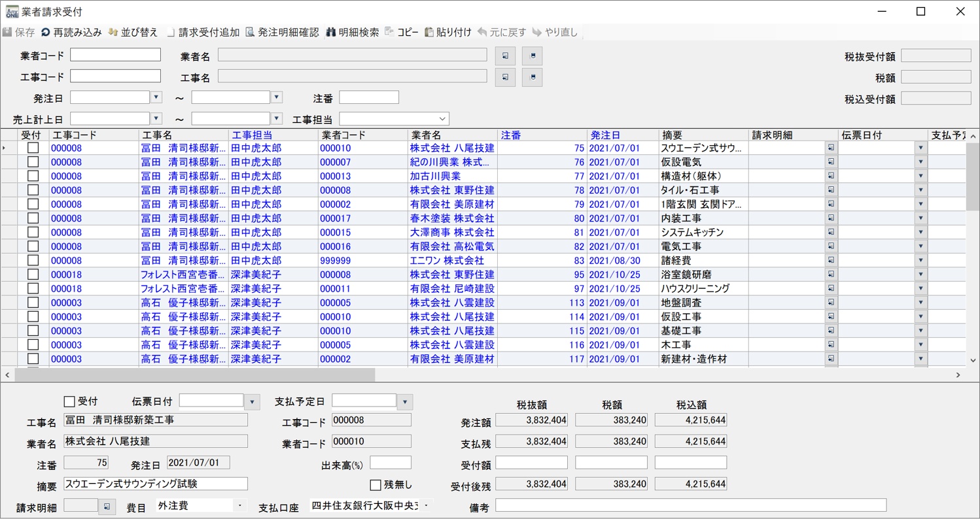This screenshot has width=980, height=519.
Task: Open the first 発注日 date picker dropdown
Action: pos(156,97)
